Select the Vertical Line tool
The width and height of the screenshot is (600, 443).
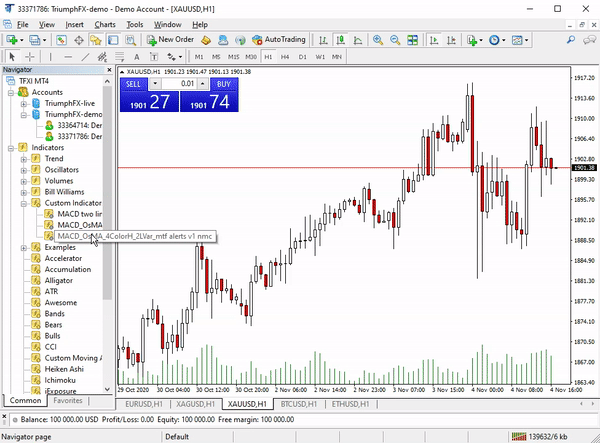click(x=50, y=57)
